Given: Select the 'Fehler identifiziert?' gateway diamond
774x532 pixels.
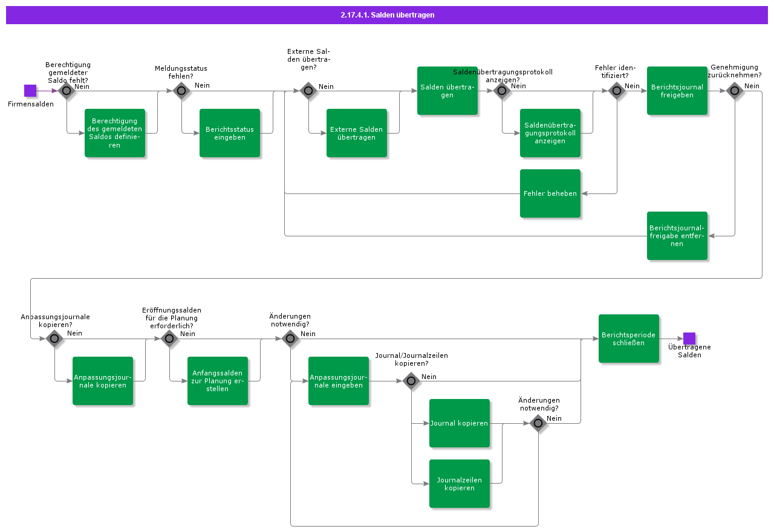Looking at the screenshot, I should coord(617,91).
